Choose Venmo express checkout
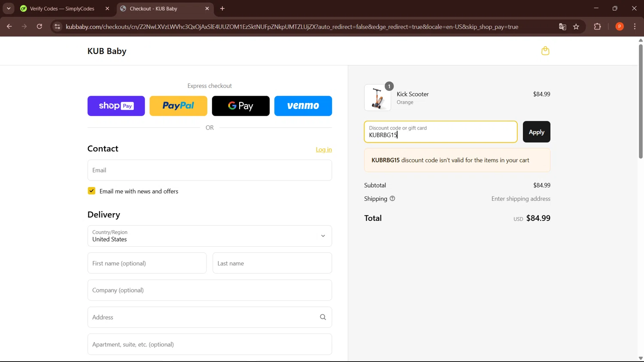644x362 pixels. (x=303, y=106)
